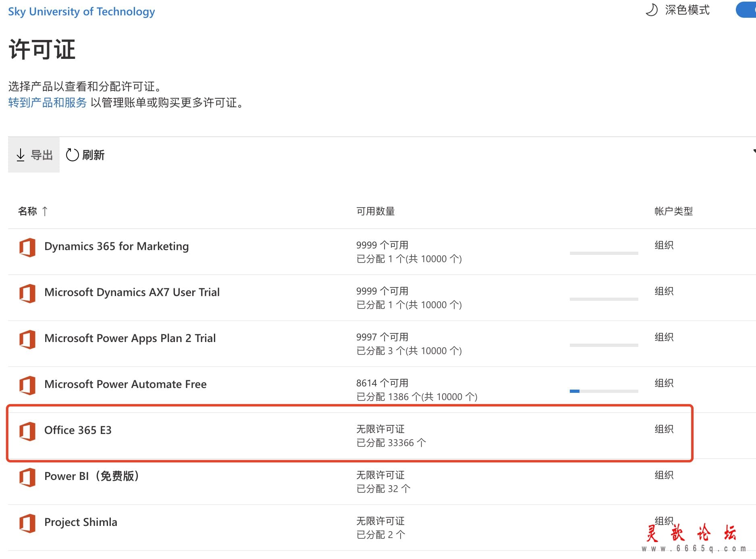Image resolution: width=756 pixels, height=559 pixels.
Task: Open the products and services link
Action: 47,103
